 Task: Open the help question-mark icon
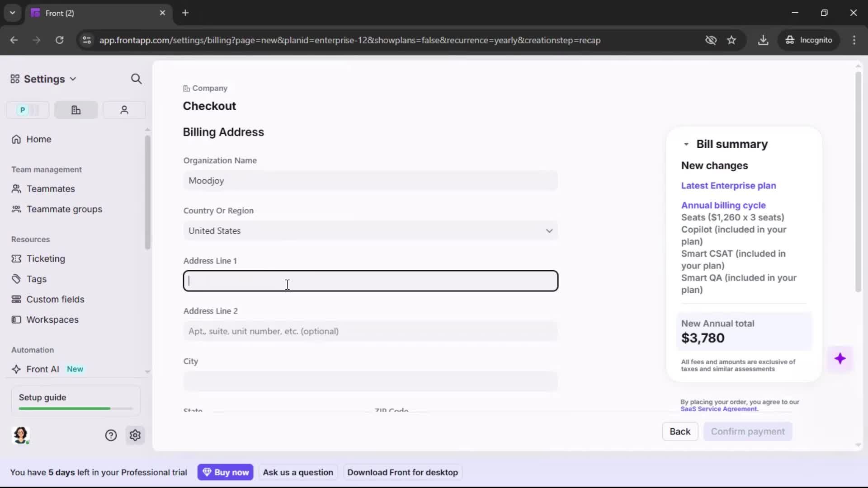111,435
